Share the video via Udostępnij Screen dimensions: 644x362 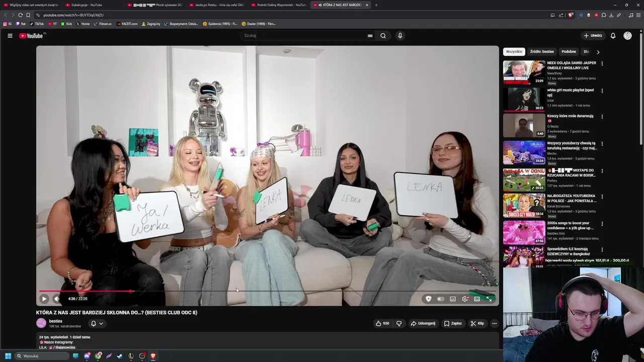[423, 323]
